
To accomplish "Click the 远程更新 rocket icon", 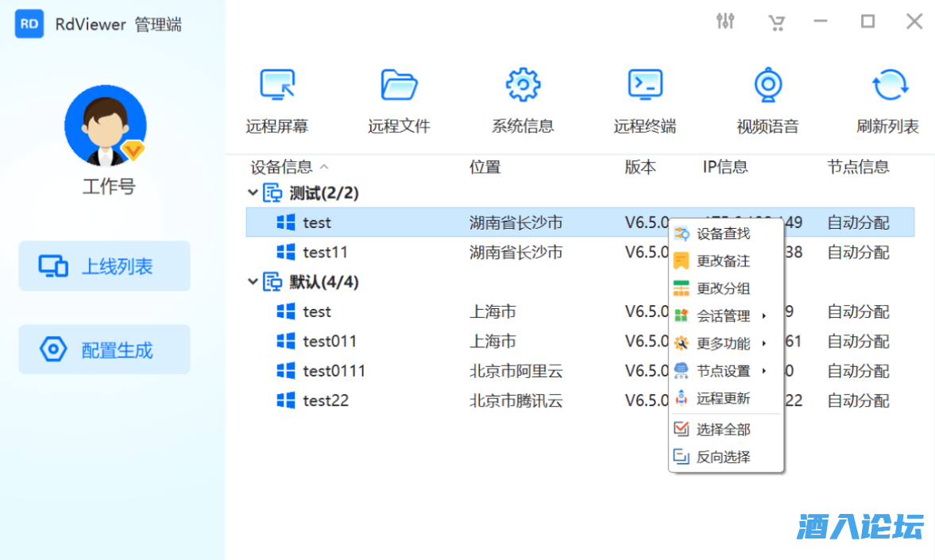I will pyautogui.click(x=681, y=399).
